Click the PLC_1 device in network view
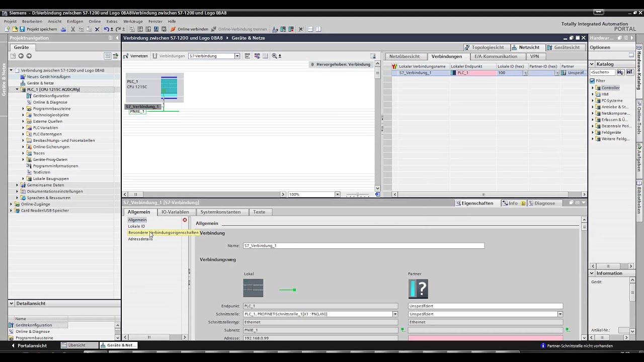 click(x=154, y=87)
